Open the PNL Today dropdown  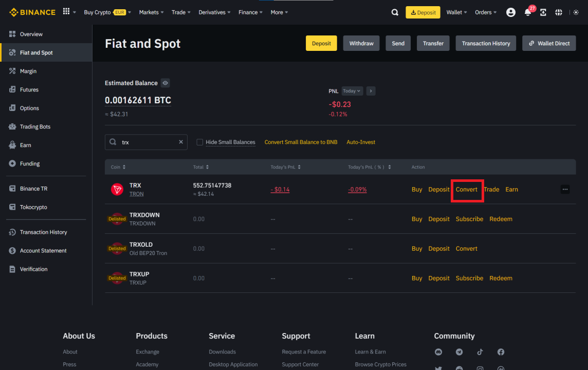[x=352, y=91]
